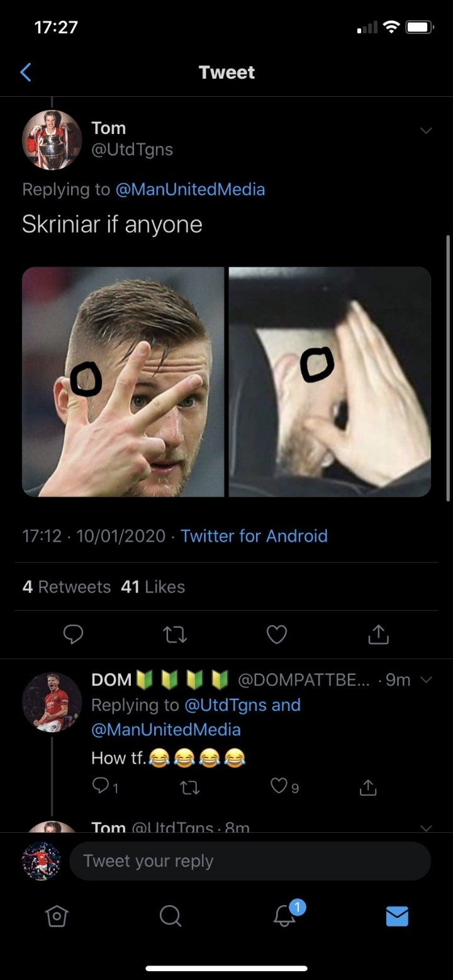453x980 pixels.
Task: Open the @ManUnitedMedia profile link in Tom's tweet
Action: [x=190, y=189]
